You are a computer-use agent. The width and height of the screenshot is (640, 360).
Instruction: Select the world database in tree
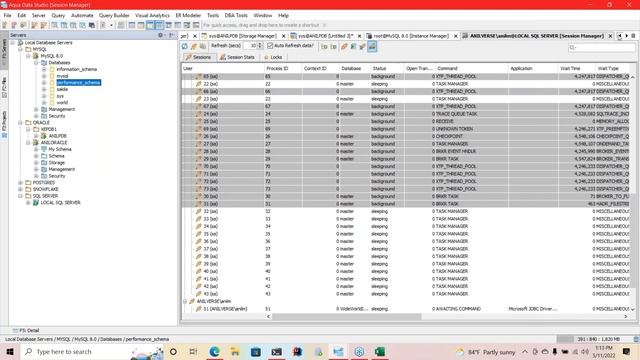62,102
